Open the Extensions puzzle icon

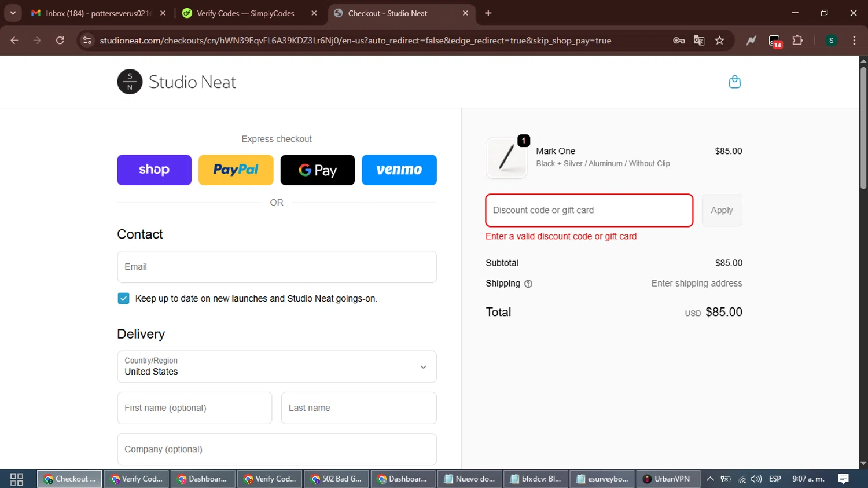[x=797, y=41]
